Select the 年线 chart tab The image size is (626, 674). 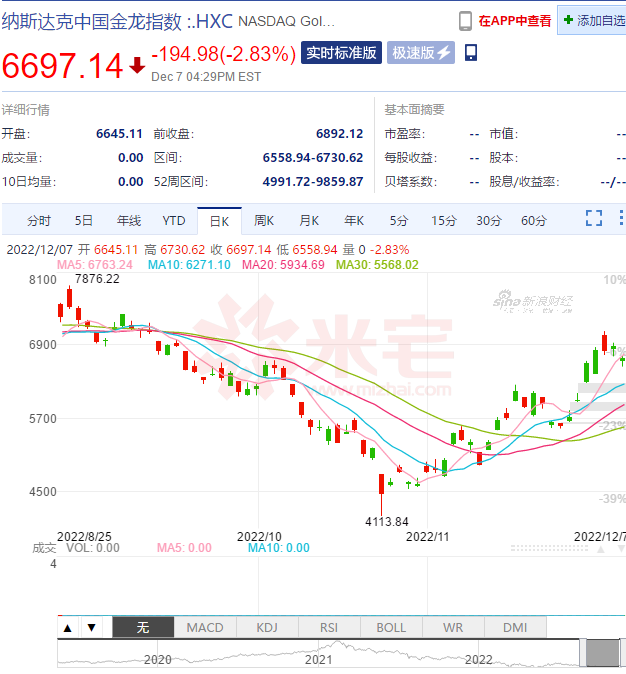click(x=129, y=221)
